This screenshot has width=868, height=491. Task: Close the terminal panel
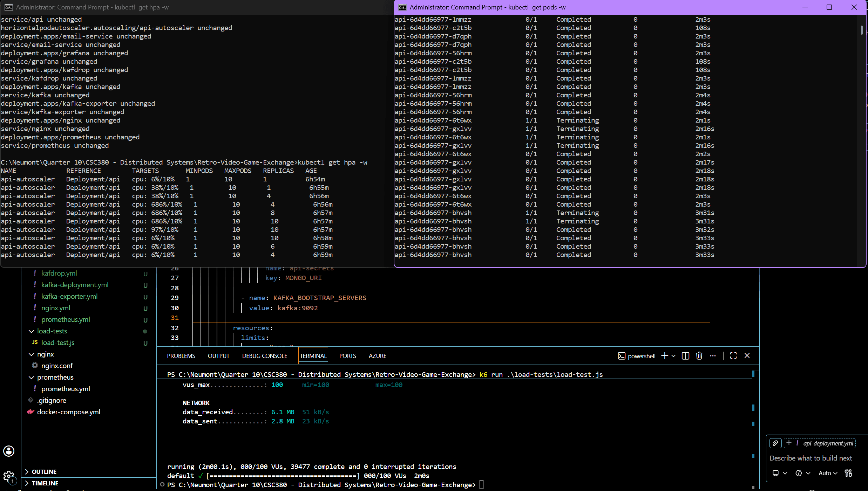[x=747, y=356]
